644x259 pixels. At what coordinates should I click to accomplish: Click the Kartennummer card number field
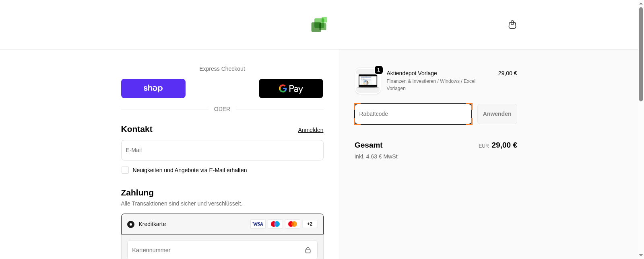tap(215, 250)
